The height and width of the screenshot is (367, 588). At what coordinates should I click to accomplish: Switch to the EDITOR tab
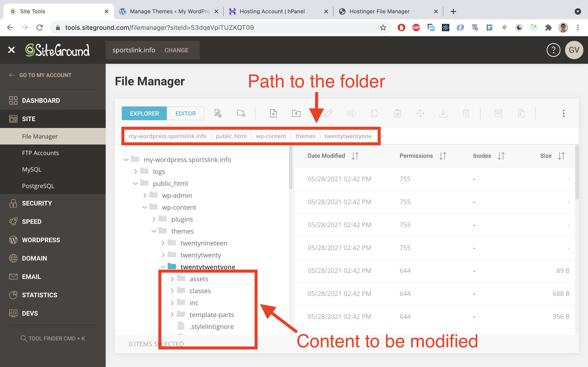(185, 113)
